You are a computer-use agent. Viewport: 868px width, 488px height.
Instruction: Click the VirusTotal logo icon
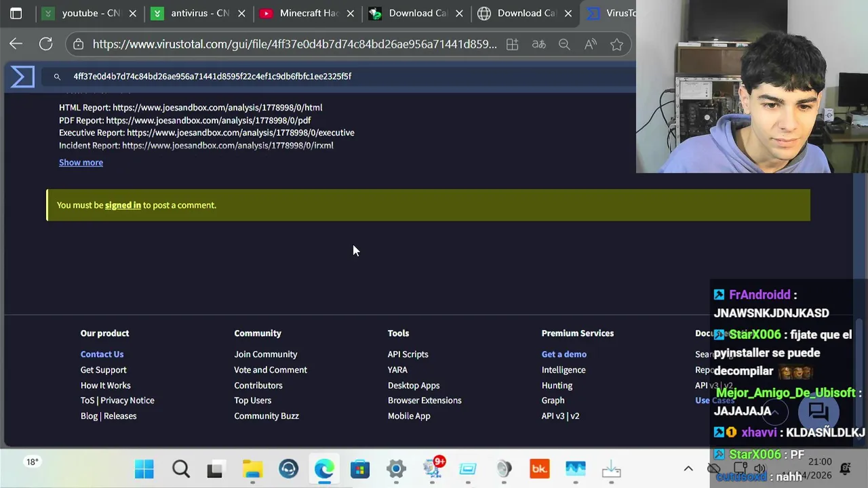22,77
